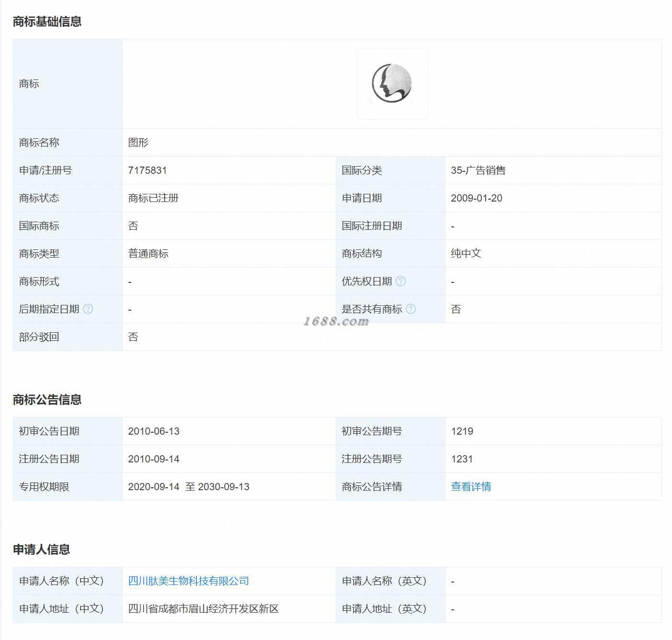Select classification value 35-广告销售
Image resolution: width=672 pixels, height=640 pixels.
pos(478,170)
